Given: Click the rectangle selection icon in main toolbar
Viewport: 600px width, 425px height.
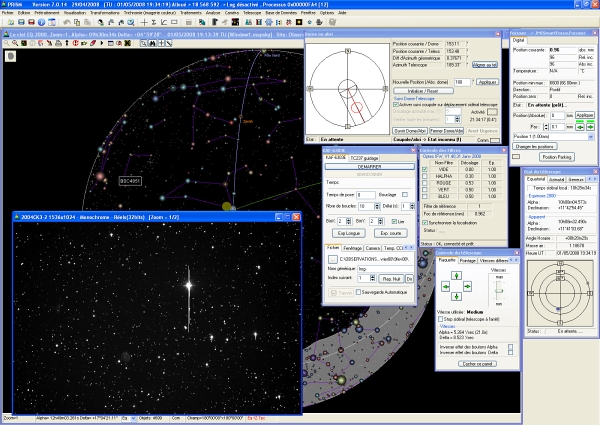Looking at the screenshot, I should [x=174, y=22].
